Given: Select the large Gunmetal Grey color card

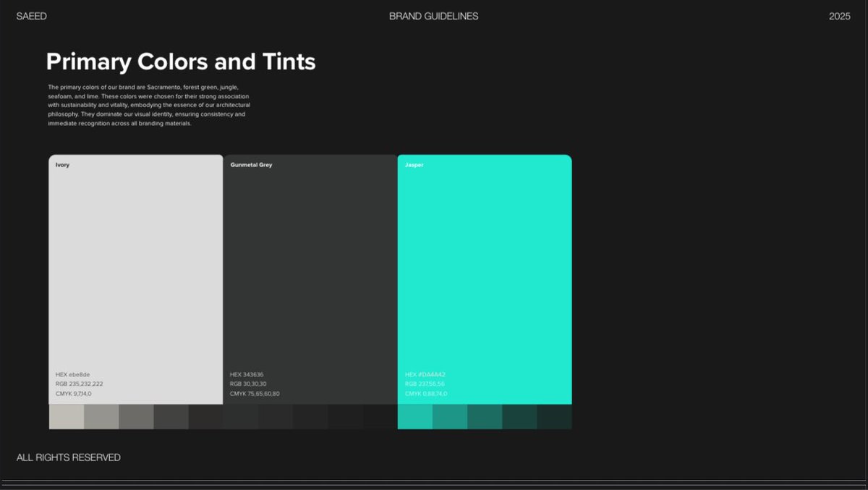Looking at the screenshot, I should [x=310, y=279].
